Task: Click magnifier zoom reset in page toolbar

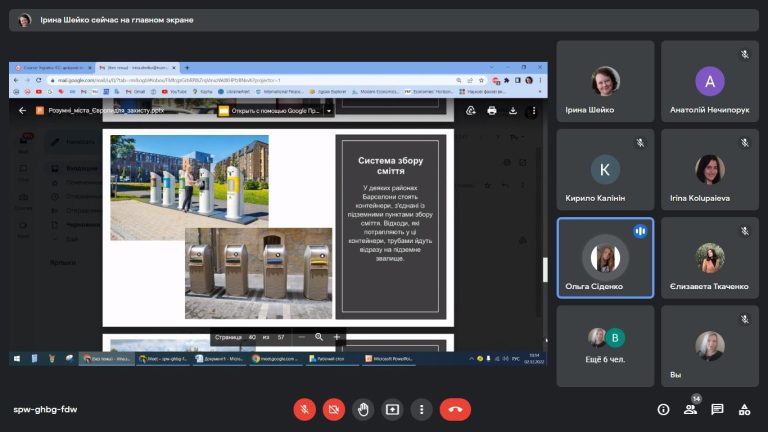Action: 319,337
